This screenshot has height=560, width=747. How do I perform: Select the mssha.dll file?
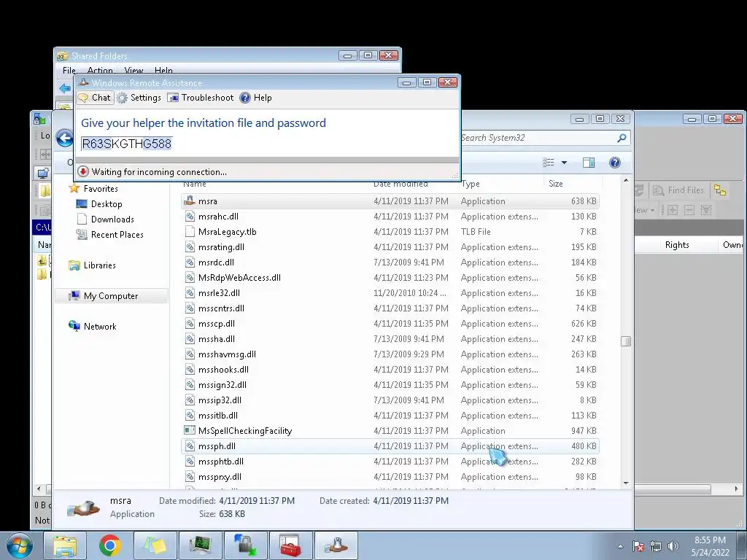tap(390, 338)
